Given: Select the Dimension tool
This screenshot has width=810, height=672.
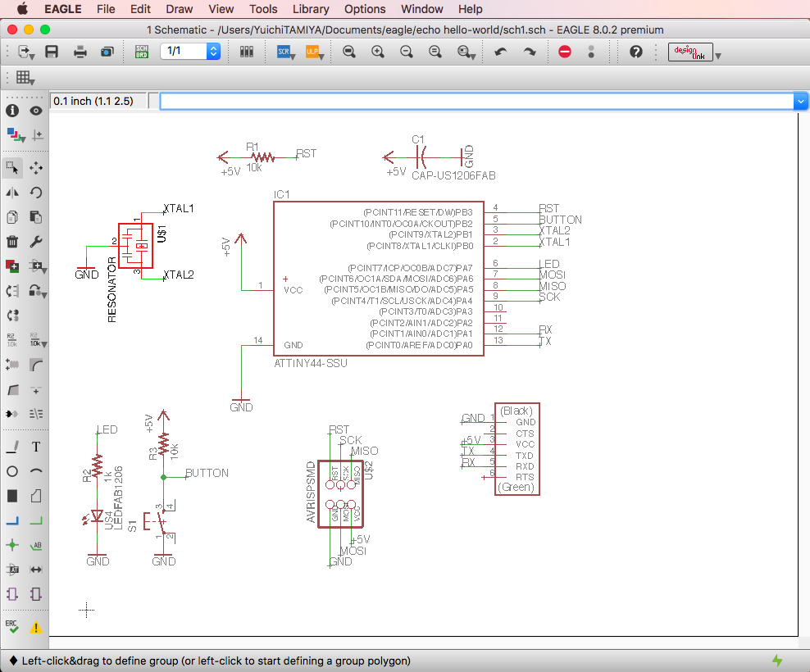Looking at the screenshot, I should coord(35,570).
